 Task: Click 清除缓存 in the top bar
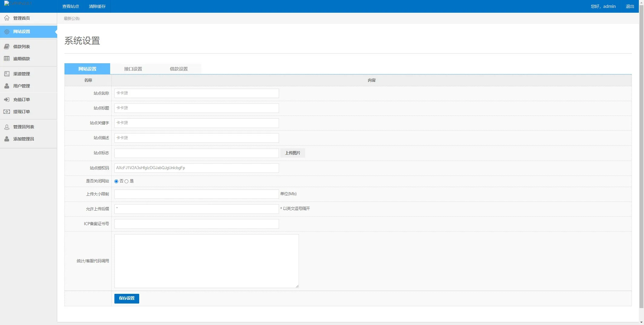[97, 6]
